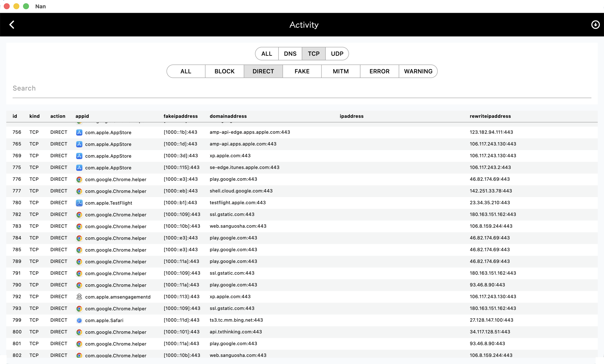Click Chrome icon in row 800
This screenshot has width=604, height=364.
click(x=79, y=332)
